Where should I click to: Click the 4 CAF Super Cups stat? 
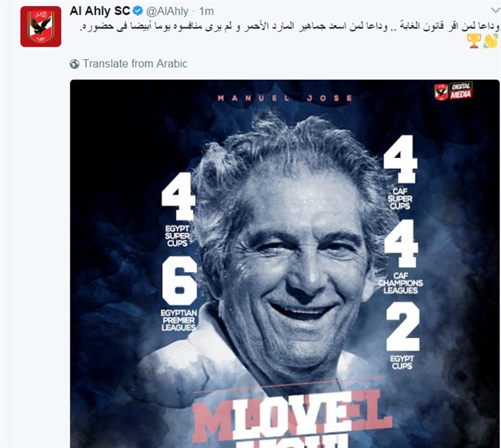point(400,173)
